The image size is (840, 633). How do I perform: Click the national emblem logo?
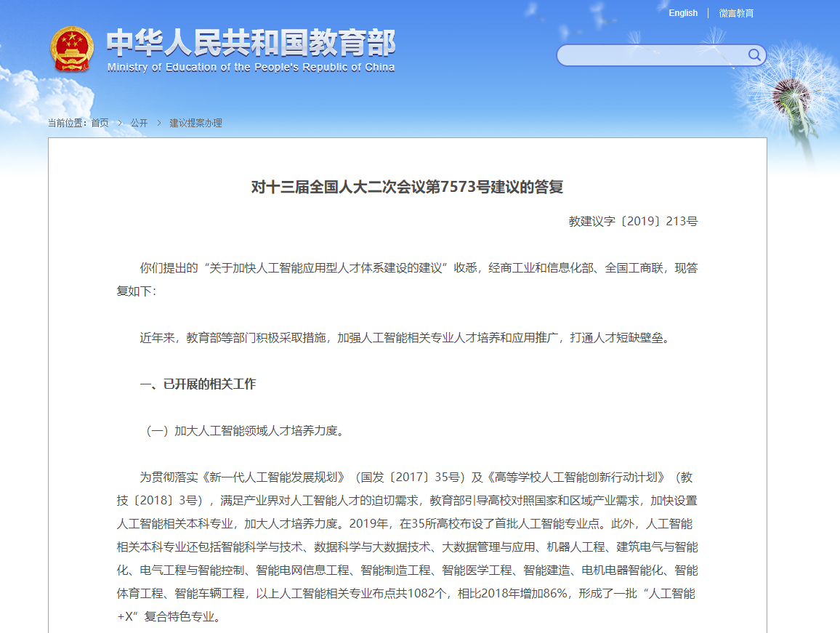coord(72,49)
